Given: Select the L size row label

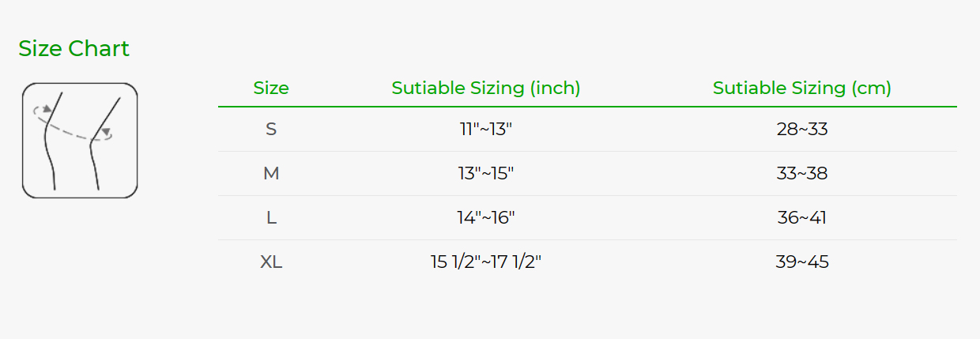Looking at the screenshot, I should coord(271,217).
